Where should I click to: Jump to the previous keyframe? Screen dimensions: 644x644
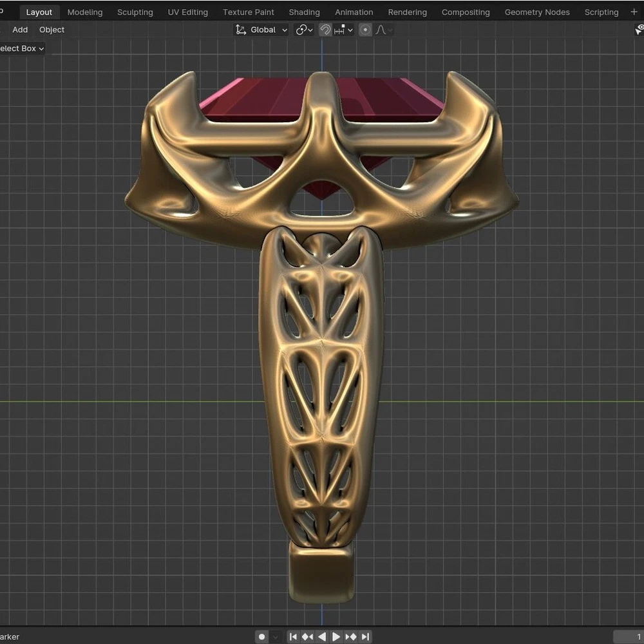pos(307,636)
